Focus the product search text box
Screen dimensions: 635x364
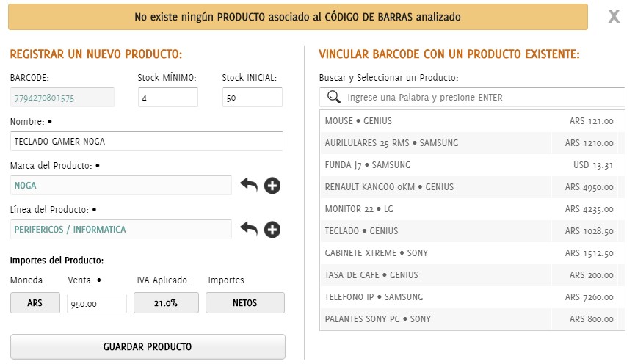pyautogui.click(x=481, y=97)
